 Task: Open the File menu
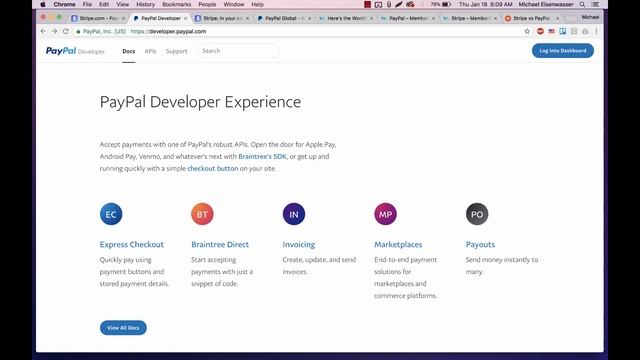click(x=87, y=4)
